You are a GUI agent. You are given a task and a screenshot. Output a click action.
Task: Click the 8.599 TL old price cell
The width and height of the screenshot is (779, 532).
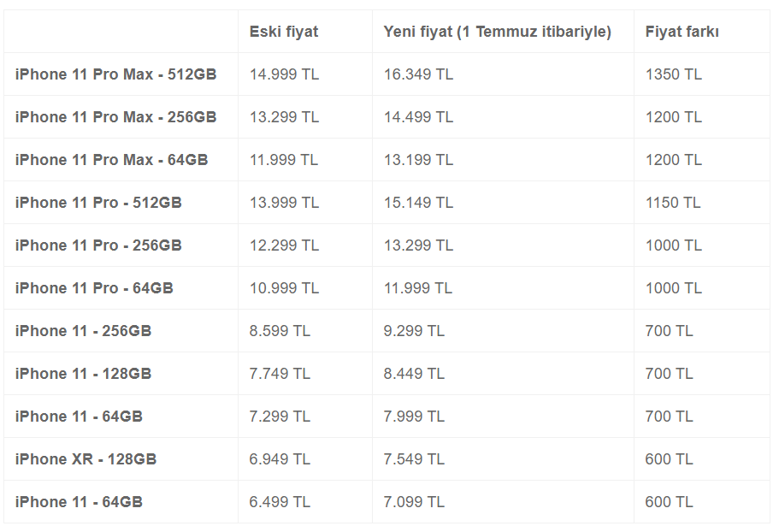pyautogui.click(x=280, y=331)
